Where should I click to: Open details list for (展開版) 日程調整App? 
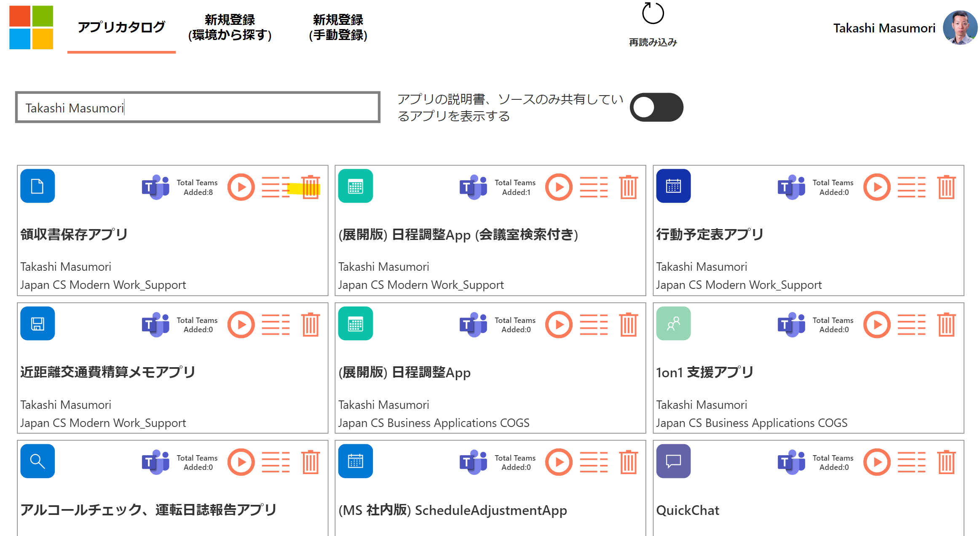[x=594, y=325]
